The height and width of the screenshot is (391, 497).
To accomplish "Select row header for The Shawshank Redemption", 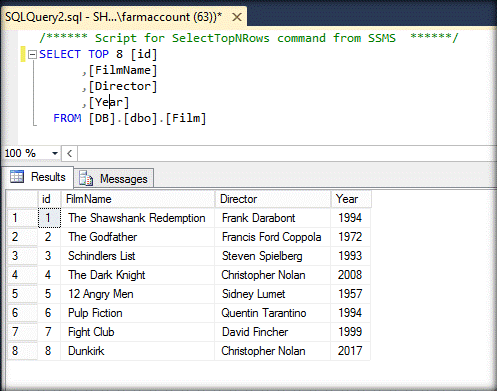I will point(22,218).
